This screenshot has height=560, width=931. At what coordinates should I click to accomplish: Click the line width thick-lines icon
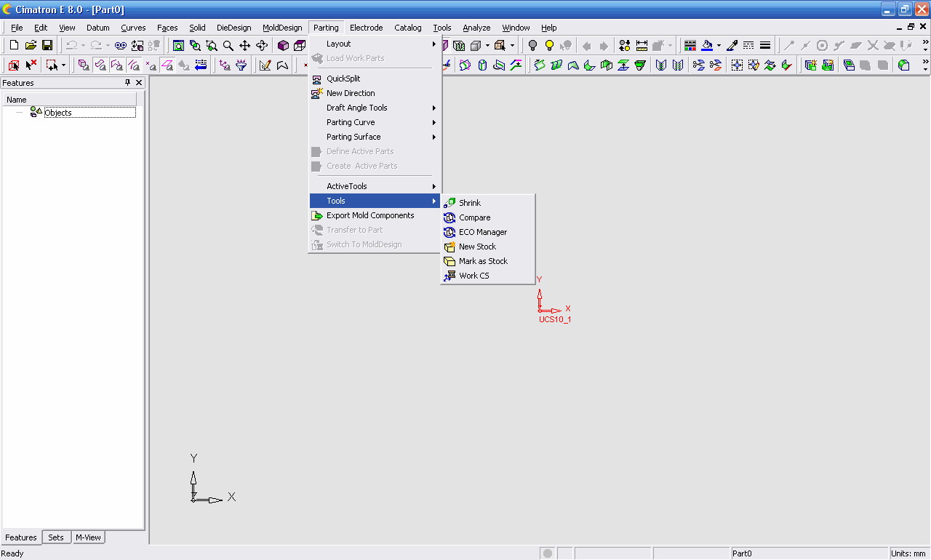765,45
